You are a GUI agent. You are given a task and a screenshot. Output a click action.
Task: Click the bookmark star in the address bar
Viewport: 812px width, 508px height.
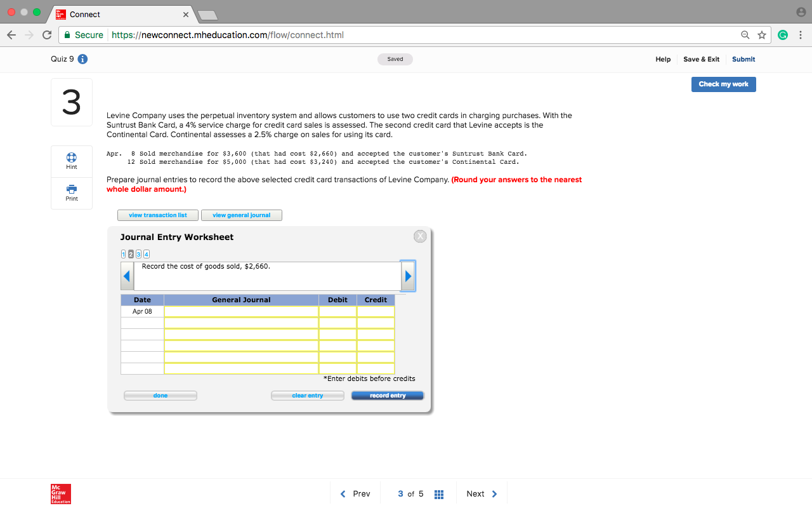coord(761,35)
